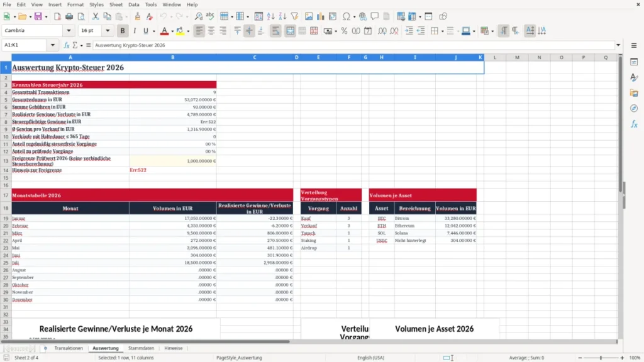
Task: Print the spreadsheet
Action: (69, 16)
